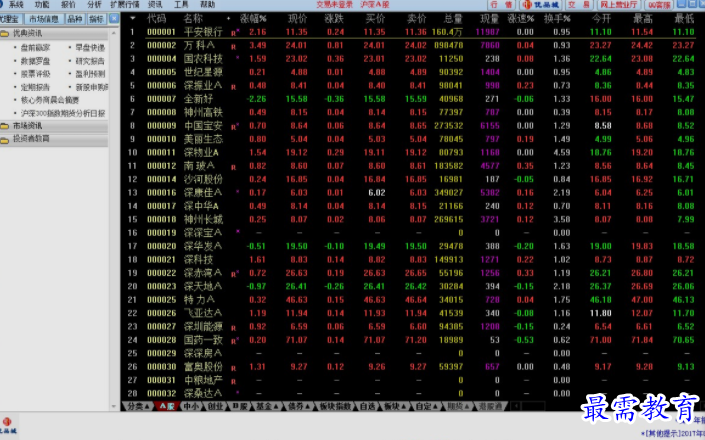This screenshot has width=705, height=440.
Task: Switch to the 品种 tab
Action: coord(75,19)
